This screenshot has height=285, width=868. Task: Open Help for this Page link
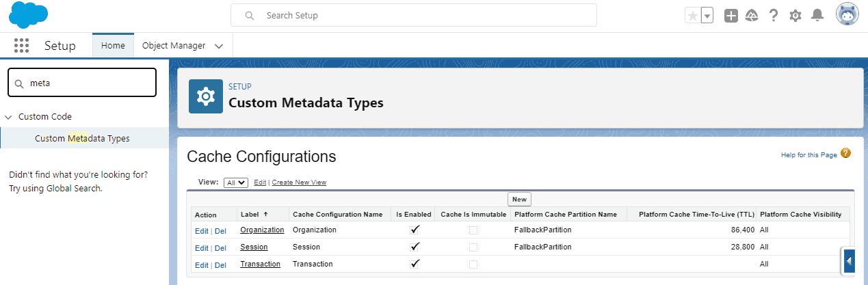point(809,155)
